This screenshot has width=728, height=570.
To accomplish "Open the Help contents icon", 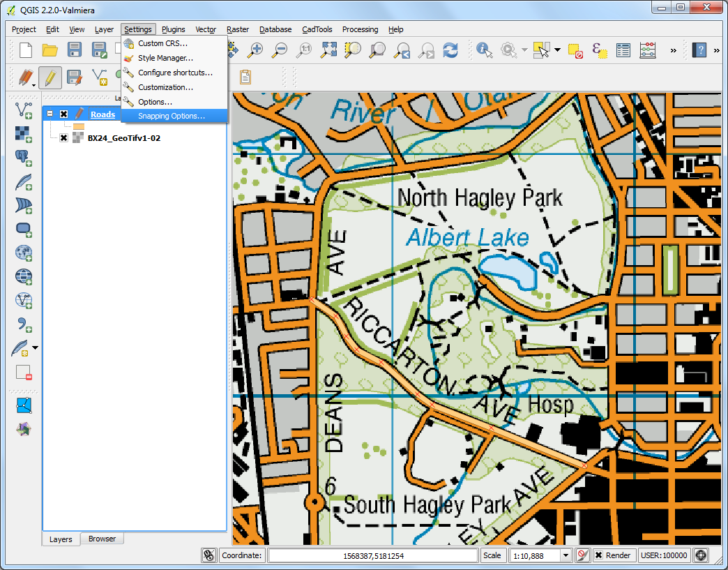I will 699,50.
